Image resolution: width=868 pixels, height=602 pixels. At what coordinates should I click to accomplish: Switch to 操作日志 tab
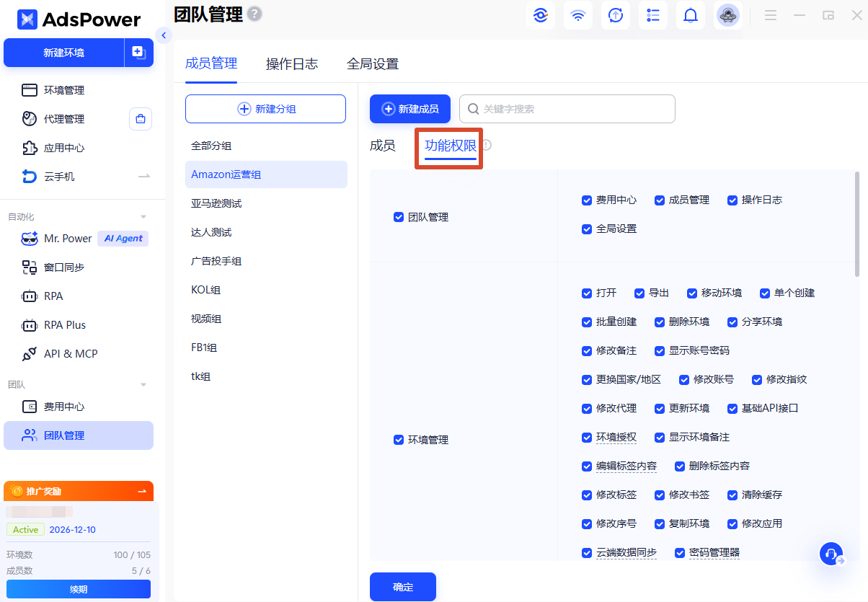pyautogui.click(x=292, y=63)
